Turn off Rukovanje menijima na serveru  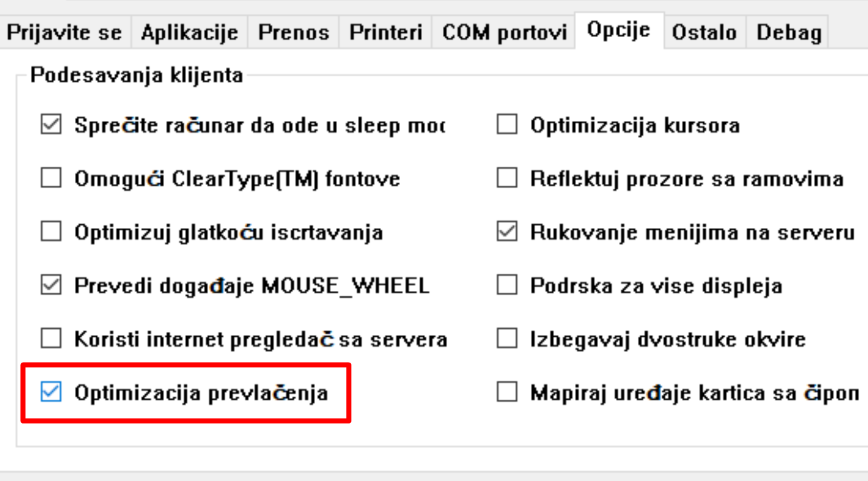[507, 232]
